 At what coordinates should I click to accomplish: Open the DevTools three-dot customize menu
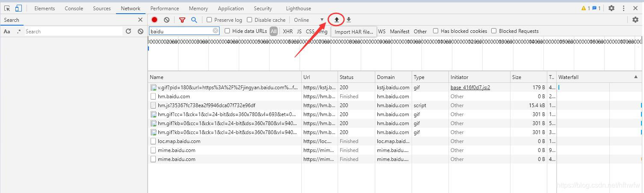pyautogui.click(x=624, y=8)
